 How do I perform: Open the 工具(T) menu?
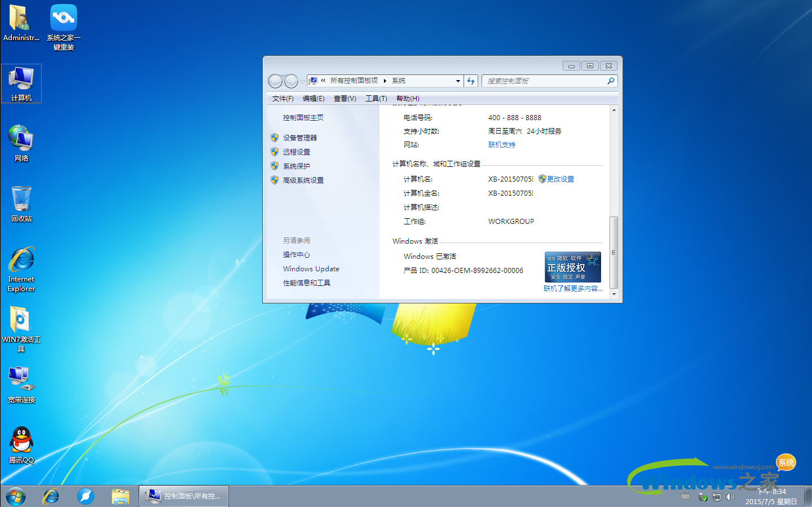pyautogui.click(x=376, y=98)
